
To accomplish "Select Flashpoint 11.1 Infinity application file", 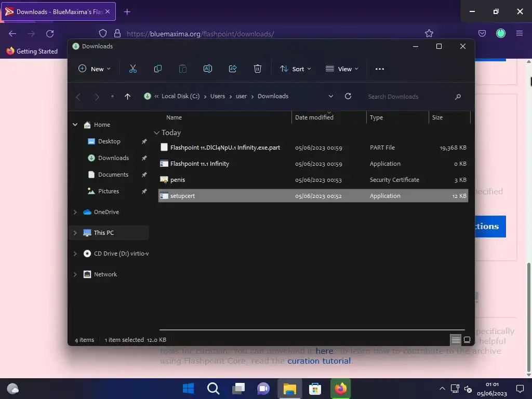I will 313,164.
